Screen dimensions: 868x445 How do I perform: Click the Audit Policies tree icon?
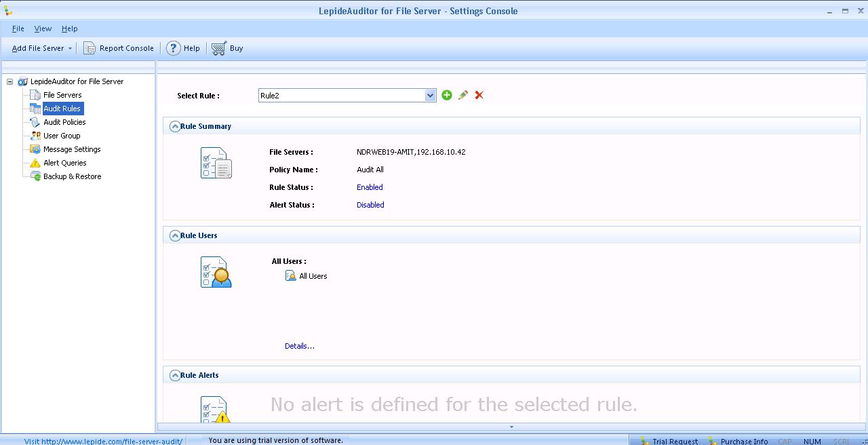click(x=35, y=122)
